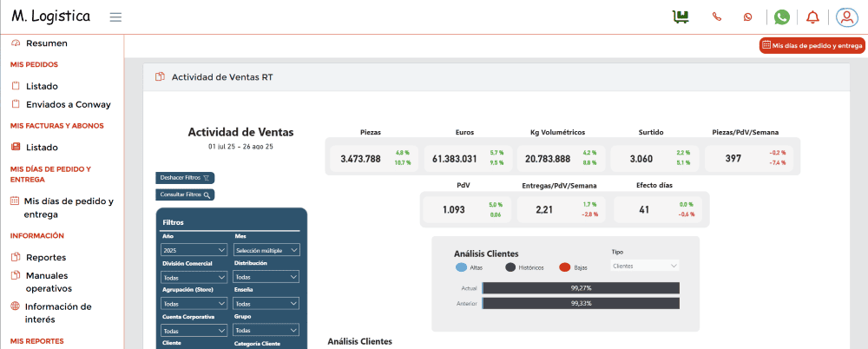Toggle the hamburger sidebar menu
Screen dimensions: 868x349
click(115, 16)
